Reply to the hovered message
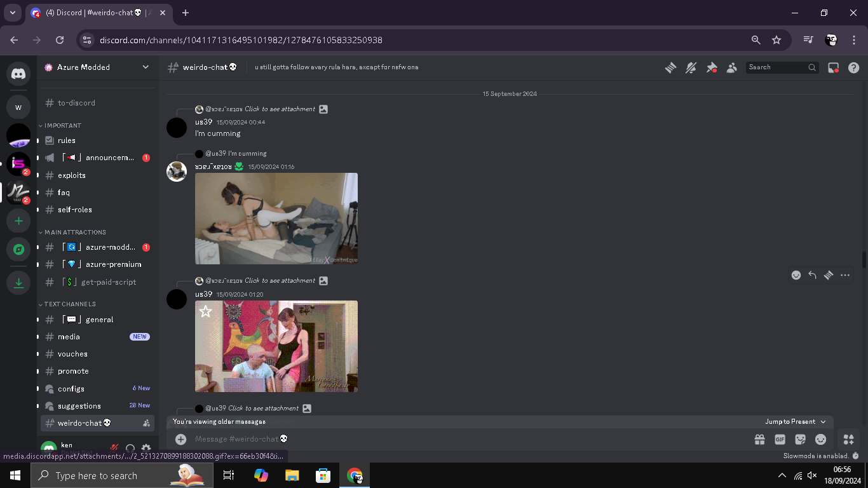Screen dimensions: 868x488 812,275
